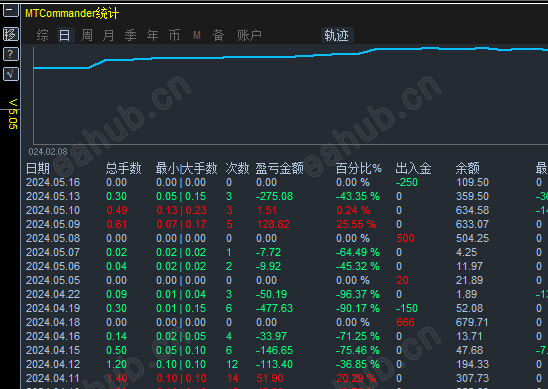Viewport: 548px width, 389px height.
Task: Click the 679.71 balance value
Action: click(x=473, y=322)
